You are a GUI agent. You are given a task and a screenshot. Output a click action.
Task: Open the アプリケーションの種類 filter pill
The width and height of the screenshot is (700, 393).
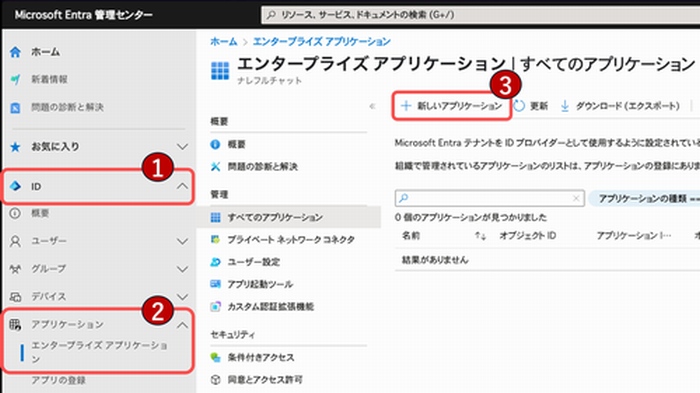(645, 198)
